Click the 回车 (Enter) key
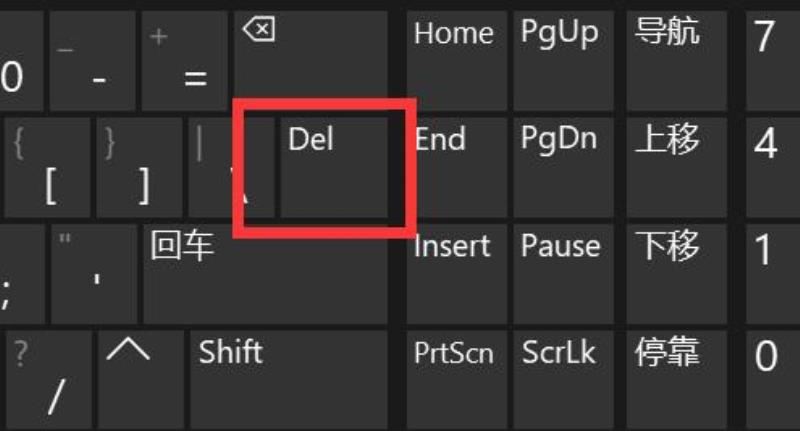The image size is (800, 431). click(265, 274)
